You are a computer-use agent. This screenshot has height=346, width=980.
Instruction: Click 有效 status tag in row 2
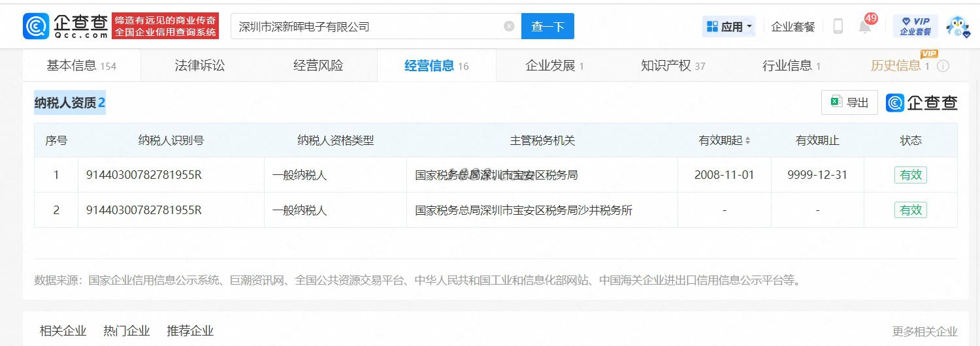(911, 210)
